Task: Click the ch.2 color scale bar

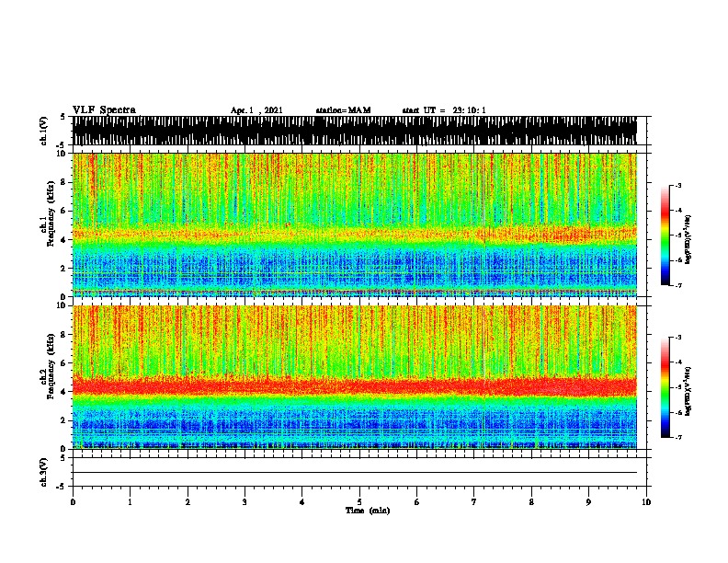Action: coord(665,387)
